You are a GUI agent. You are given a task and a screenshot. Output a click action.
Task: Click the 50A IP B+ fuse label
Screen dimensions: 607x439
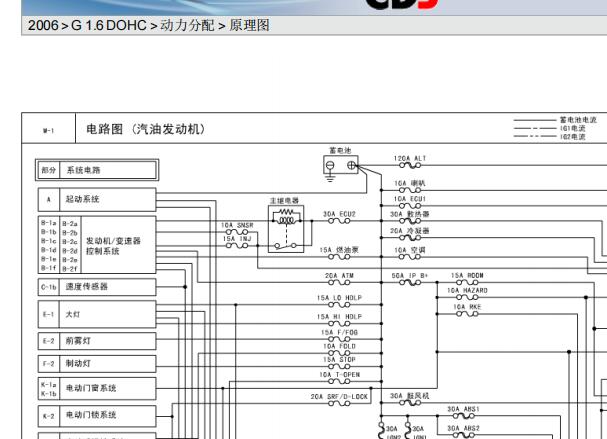[410, 276]
